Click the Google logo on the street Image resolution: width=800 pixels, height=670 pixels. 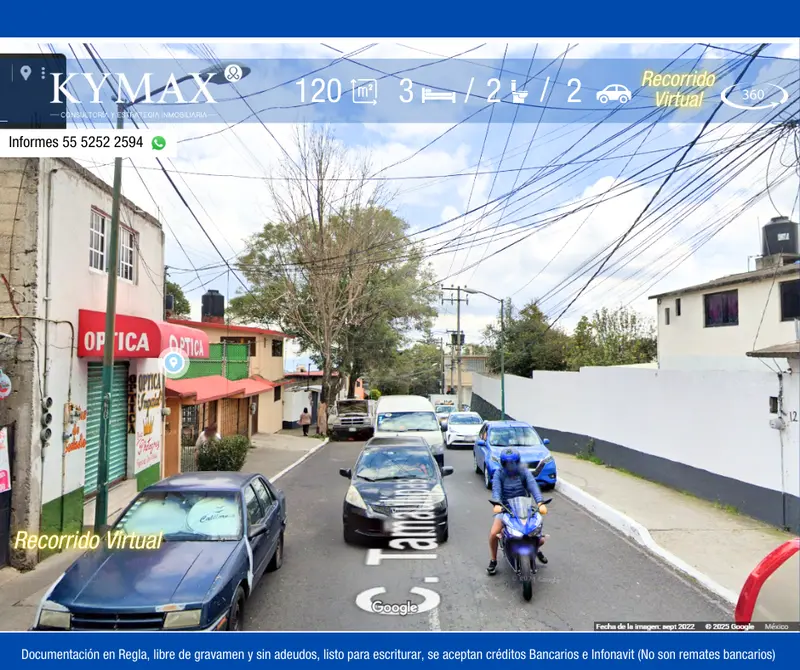coord(394,607)
